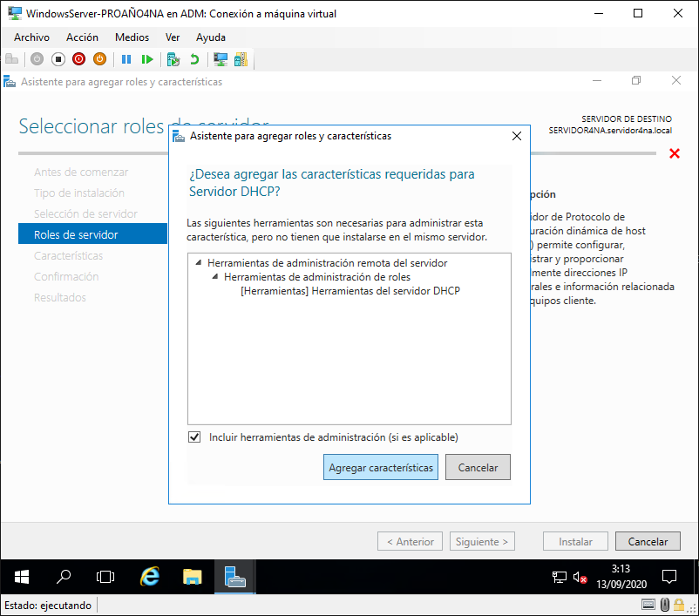Click the muted volume tray icon
699x616 pixels.
tap(580, 577)
